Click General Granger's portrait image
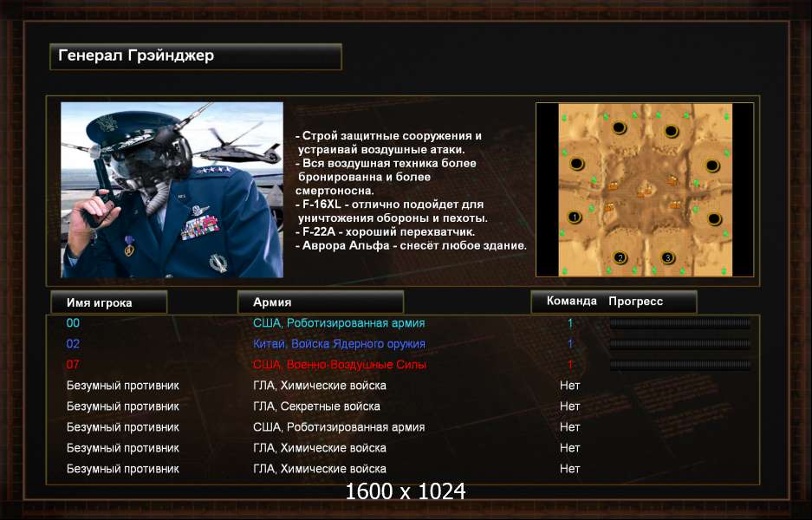Viewport: 812px width, 520px height. [172, 190]
